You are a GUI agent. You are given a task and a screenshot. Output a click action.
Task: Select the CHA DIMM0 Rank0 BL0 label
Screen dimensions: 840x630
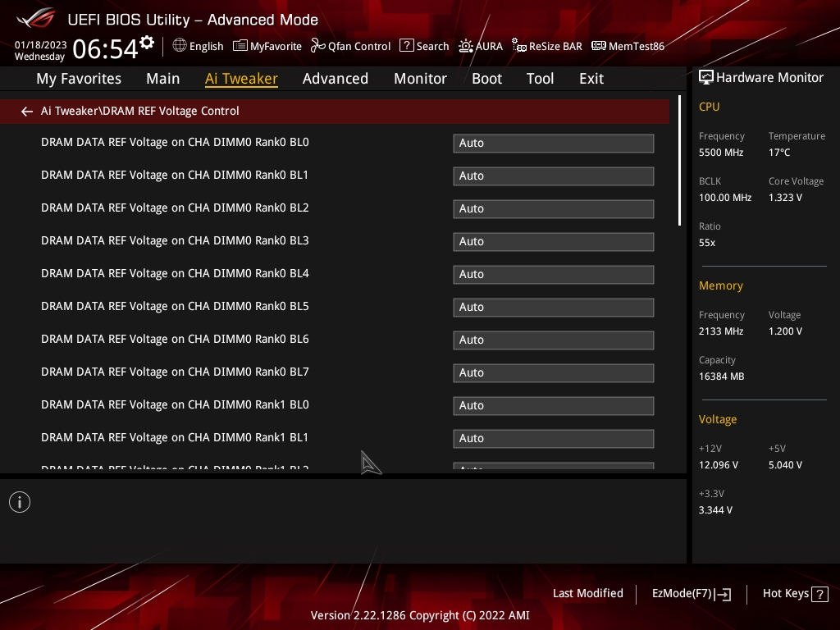click(175, 143)
